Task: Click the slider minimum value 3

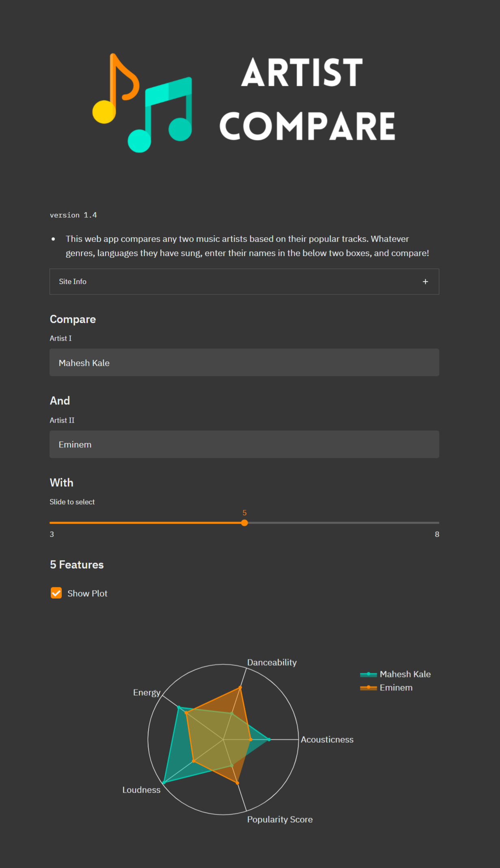Action: [x=52, y=534]
